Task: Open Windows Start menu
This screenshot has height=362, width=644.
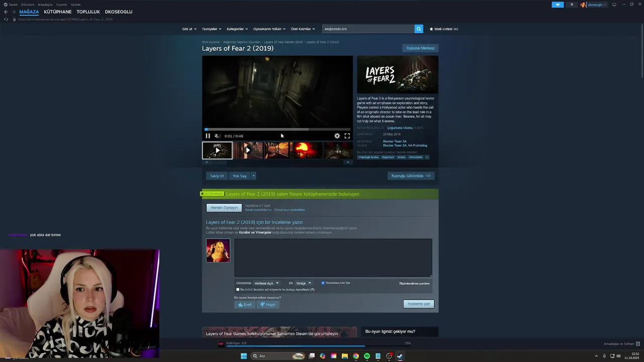Action: 244,356
